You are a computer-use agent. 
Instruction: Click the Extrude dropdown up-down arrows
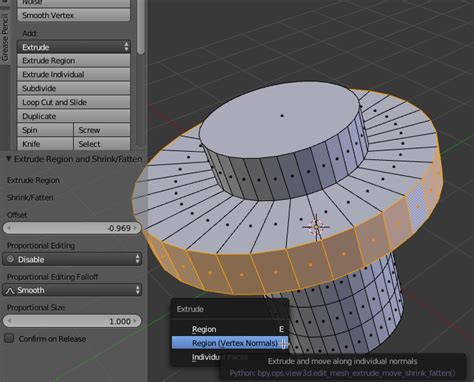(126, 47)
